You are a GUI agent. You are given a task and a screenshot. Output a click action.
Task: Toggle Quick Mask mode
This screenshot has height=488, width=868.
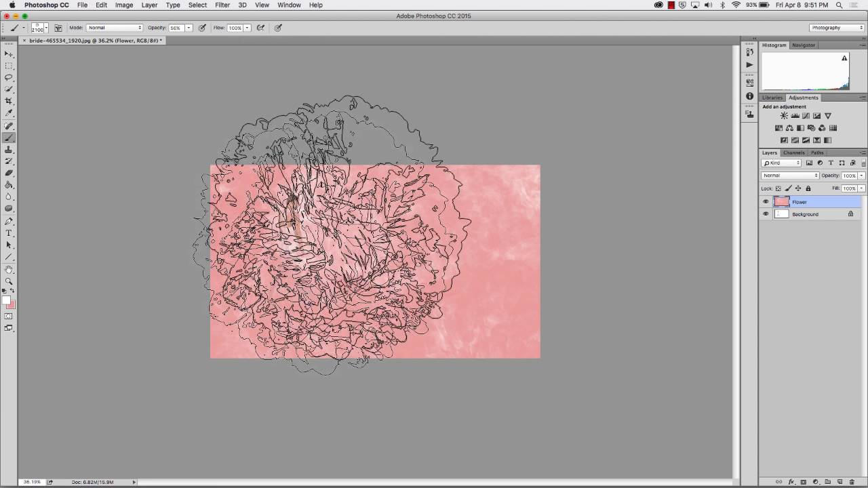pos(9,316)
